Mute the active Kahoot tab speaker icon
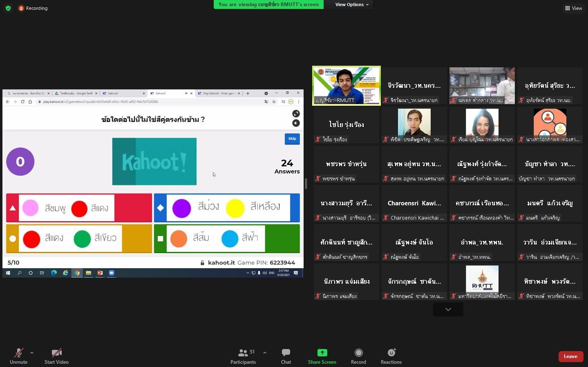The image size is (588, 367). (186, 93)
